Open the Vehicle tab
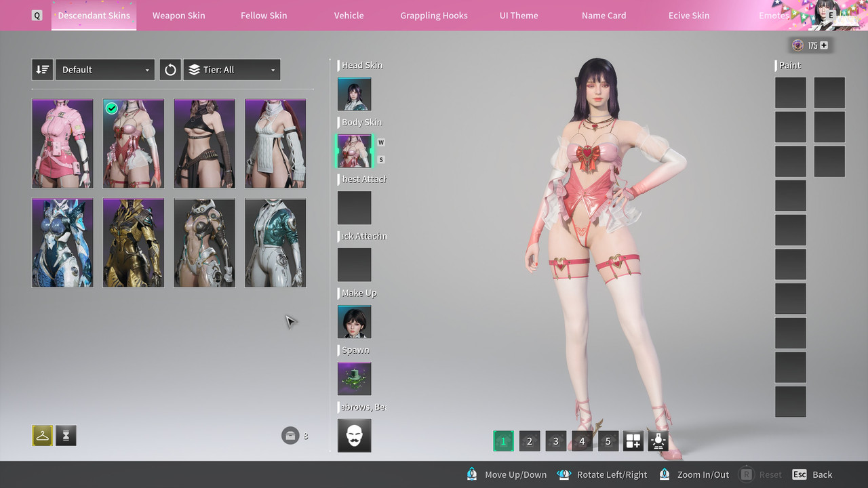The image size is (868, 488). [x=349, y=15]
